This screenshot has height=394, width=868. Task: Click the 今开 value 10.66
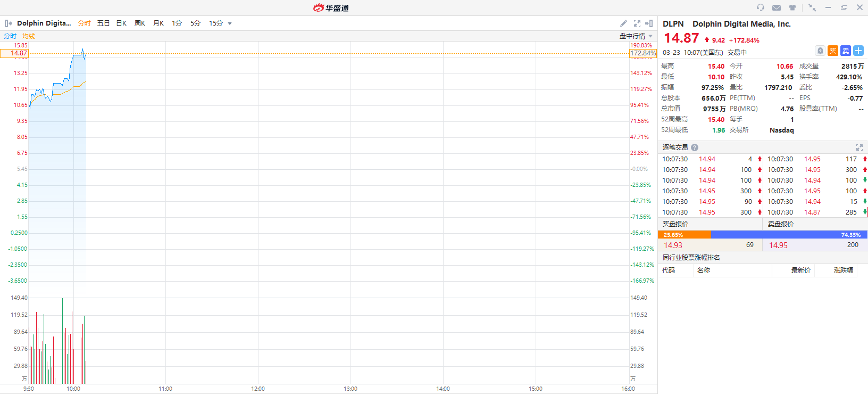(x=784, y=67)
